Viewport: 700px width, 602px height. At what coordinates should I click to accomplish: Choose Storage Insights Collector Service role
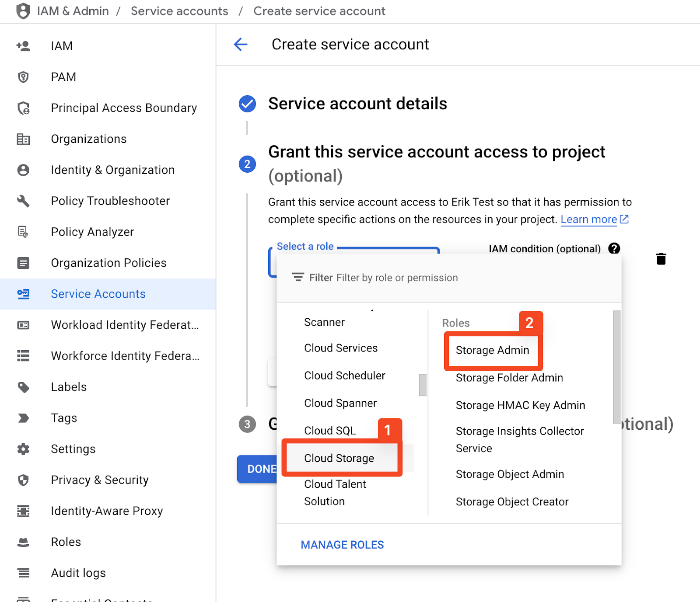tap(520, 440)
